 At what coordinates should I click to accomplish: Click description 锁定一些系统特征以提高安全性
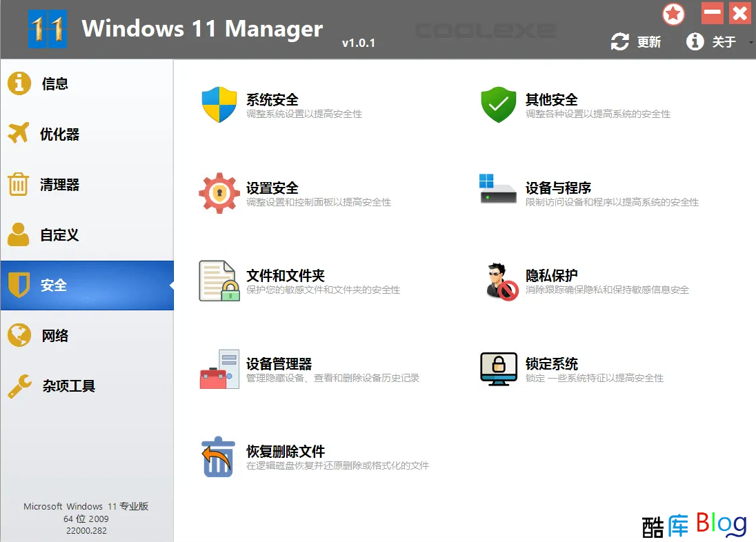[x=595, y=378]
